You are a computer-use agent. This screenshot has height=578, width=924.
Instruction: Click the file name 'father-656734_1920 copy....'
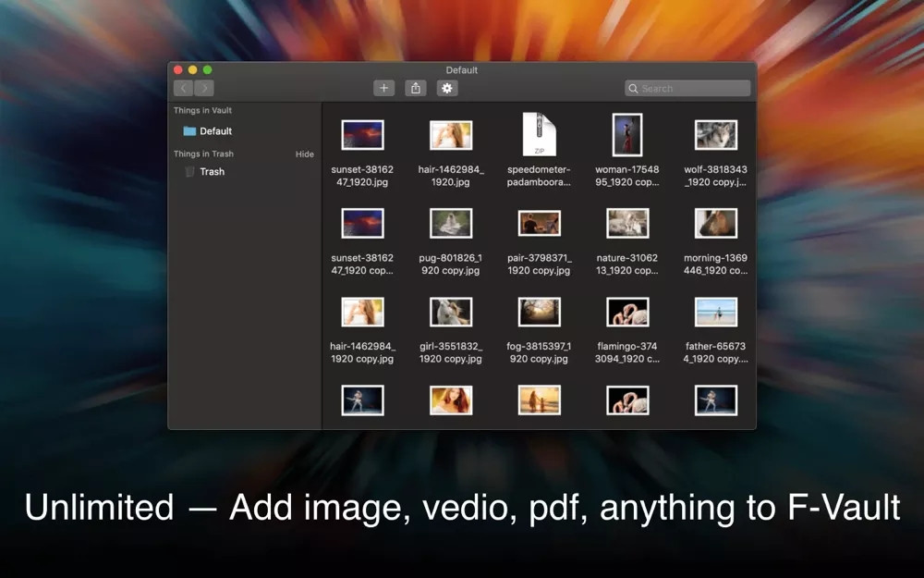715,352
